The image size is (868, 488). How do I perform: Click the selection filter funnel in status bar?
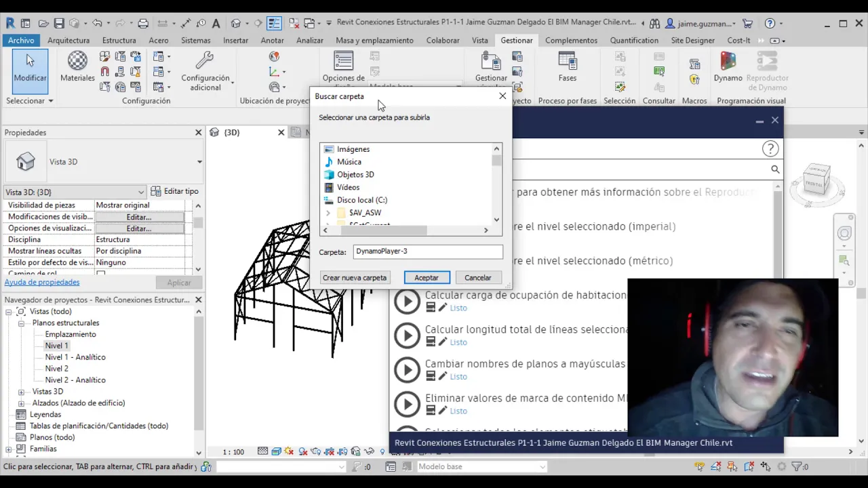(797, 466)
